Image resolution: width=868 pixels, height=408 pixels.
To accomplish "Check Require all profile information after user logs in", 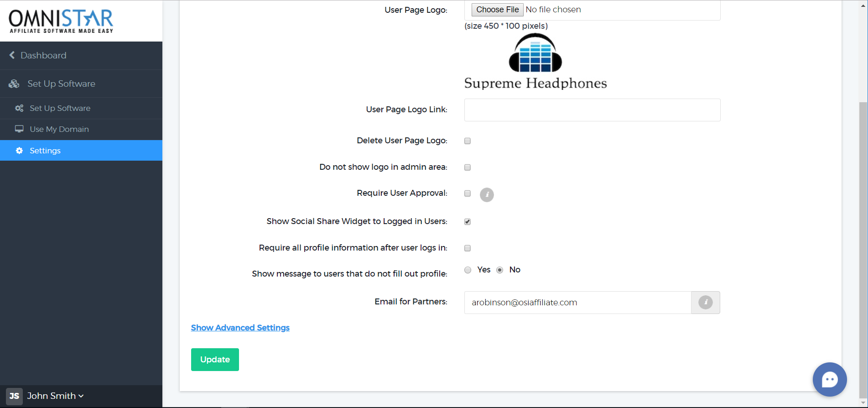I will pos(468,248).
